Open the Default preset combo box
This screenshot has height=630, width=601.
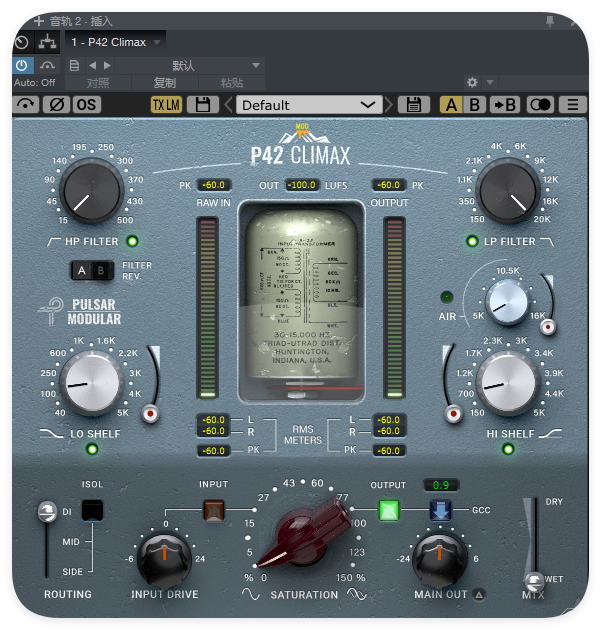309,105
